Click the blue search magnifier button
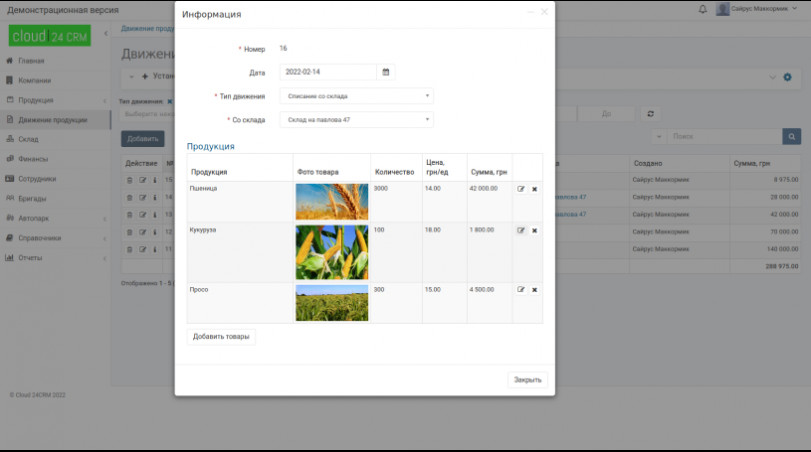This screenshot has height=452, width=811. tap(791, 136)
